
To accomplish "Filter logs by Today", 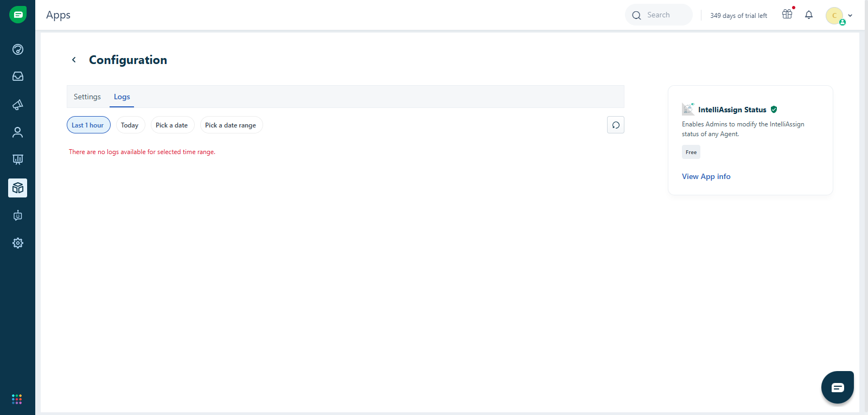I will tap(130, 125).
